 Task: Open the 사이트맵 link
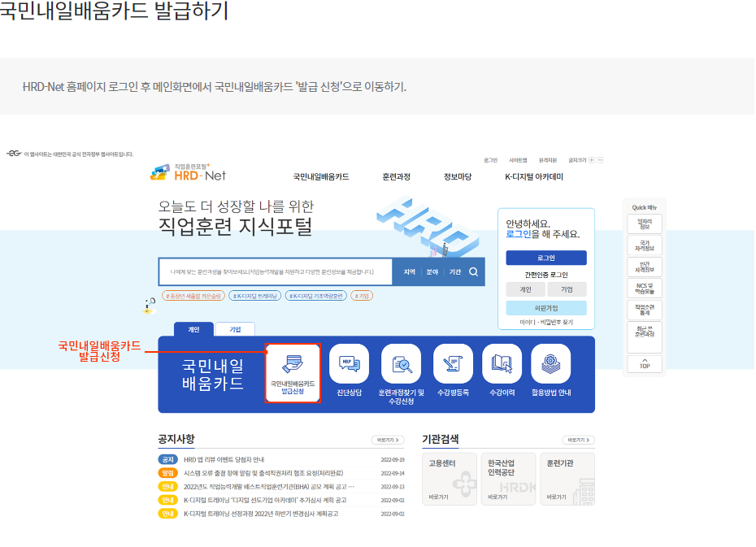tap(519, 160)
